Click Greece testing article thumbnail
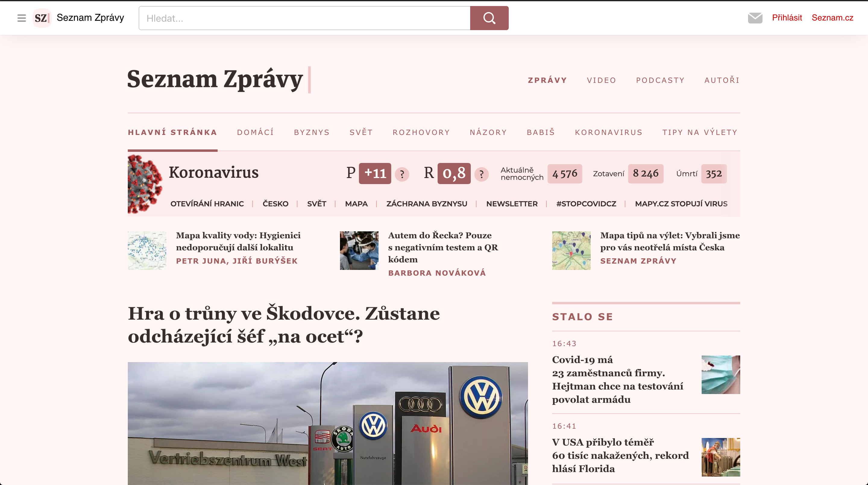The width and height of the screenshot is (868, 485). 359,251
